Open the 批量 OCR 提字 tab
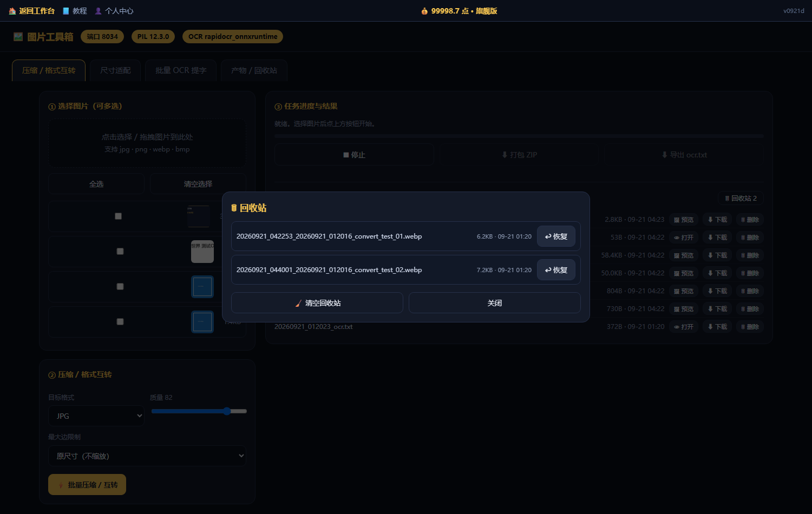 (x=181, y=70)
